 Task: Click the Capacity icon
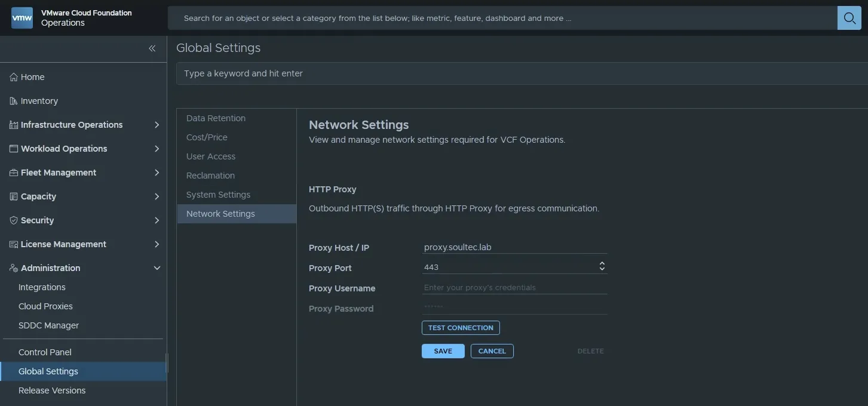point(14,196)
